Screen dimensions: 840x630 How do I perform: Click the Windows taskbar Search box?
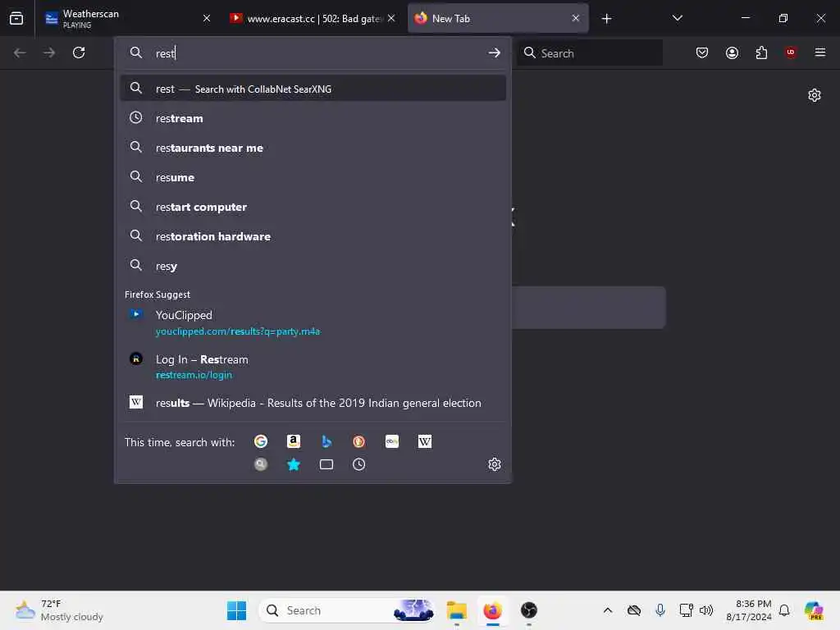pos(347,610)
